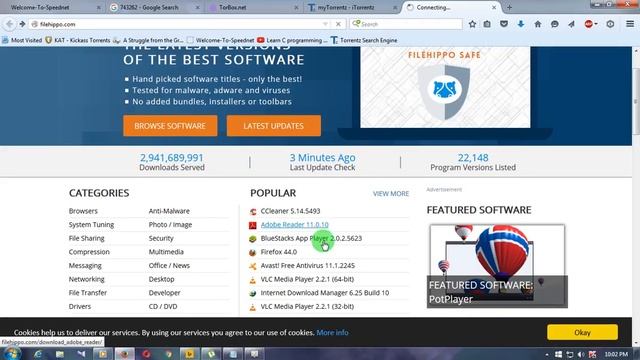
Task: Open the Most Visited bookmarks folder
Action: click(22, 40)
